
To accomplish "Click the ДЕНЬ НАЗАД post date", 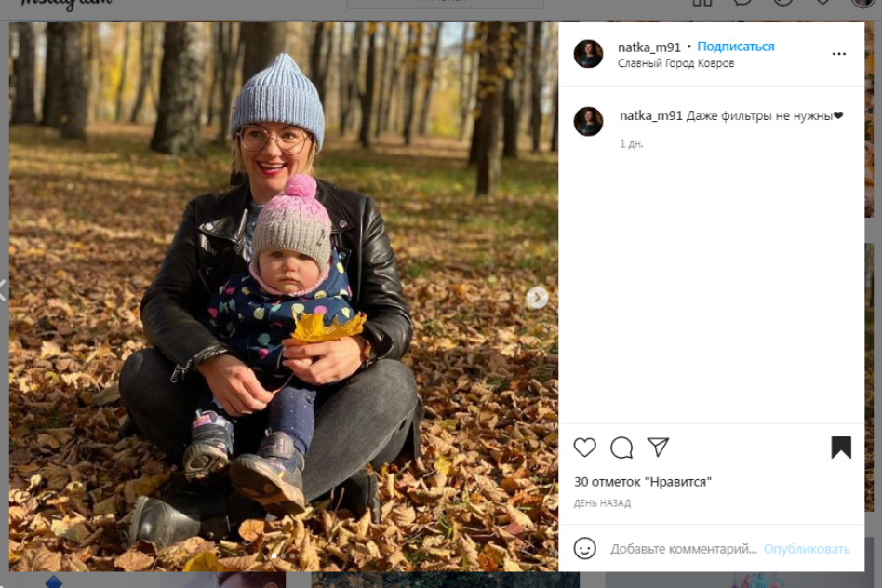I will 602,503.
